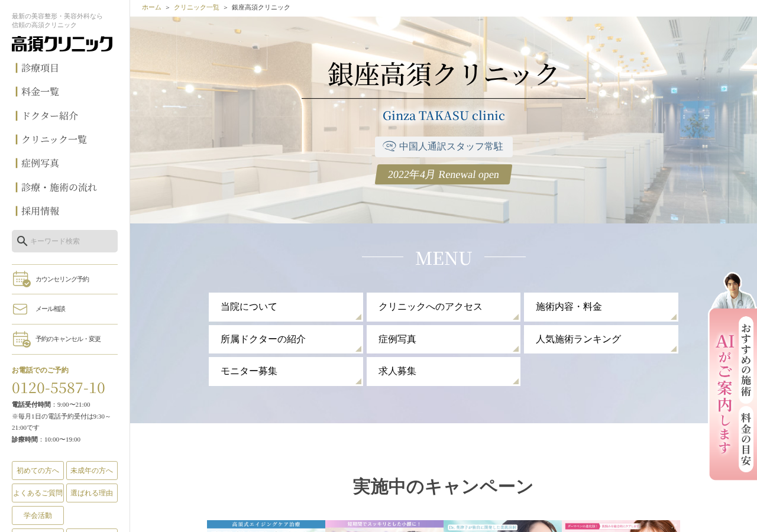Click the 中国人通訳スタッフ常駐 badge
This screenshot has width=757, height=532.
pos(444,147)
